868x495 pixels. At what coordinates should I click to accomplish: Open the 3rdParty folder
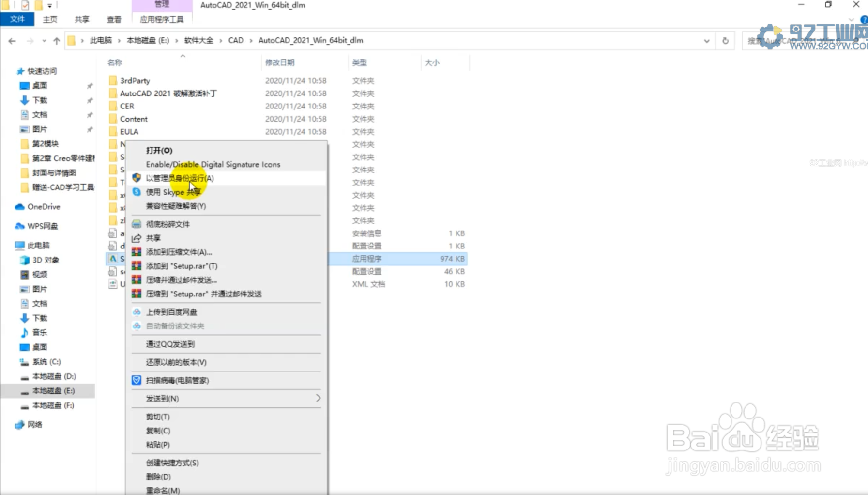[135, 81]
